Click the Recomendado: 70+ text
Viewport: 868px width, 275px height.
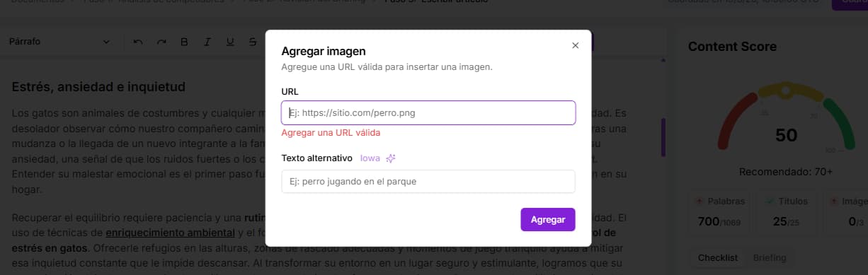coord(786,172)
